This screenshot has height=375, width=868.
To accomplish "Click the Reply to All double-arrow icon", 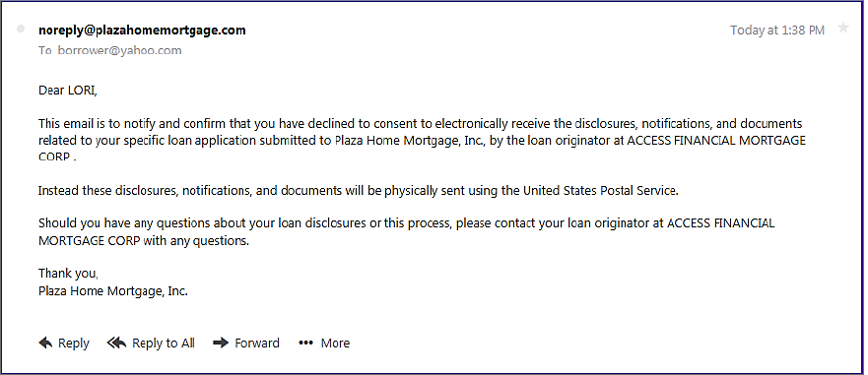I will point(117,343).
